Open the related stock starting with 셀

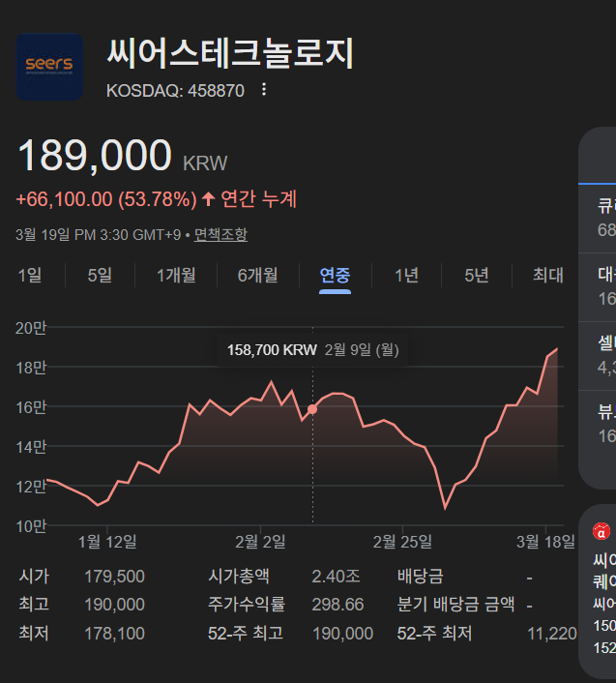pos(605,354)
